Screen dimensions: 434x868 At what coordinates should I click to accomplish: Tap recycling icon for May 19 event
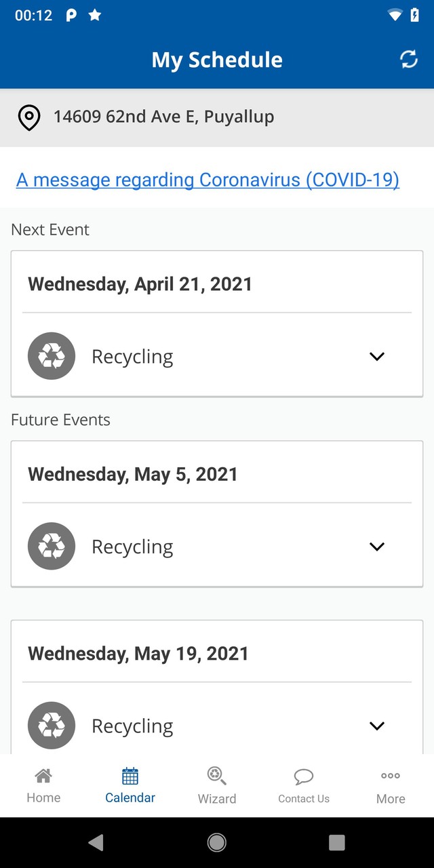point(52,726)
